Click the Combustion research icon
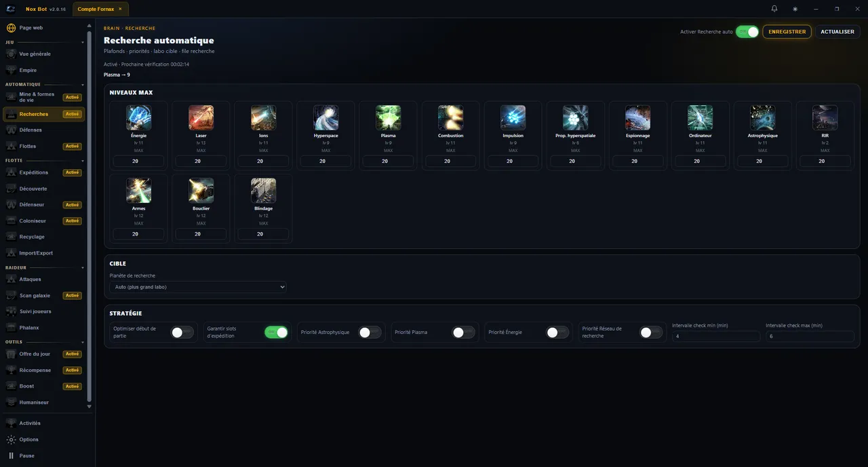The width and height of the screenshot is (868, 467). pos(450,117)
